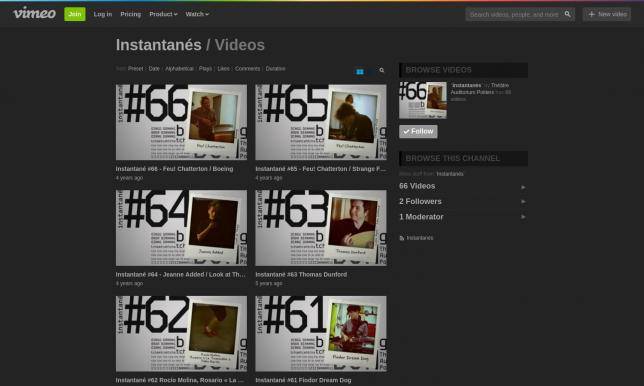The image size is (644, 386).
Task: Open title Instantané #64 - Jeanne Added
Action: pos(181,274)
